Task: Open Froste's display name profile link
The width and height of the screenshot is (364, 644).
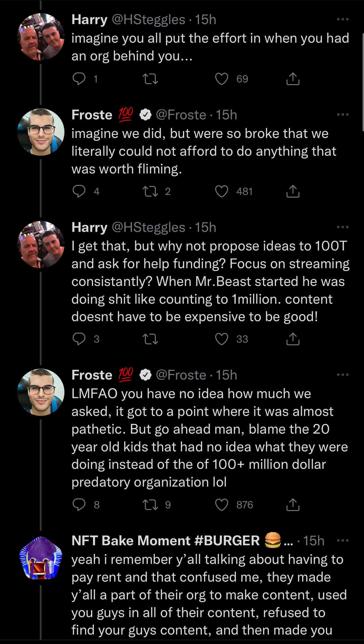Action: pyautogui.click(x=92, y=115)
